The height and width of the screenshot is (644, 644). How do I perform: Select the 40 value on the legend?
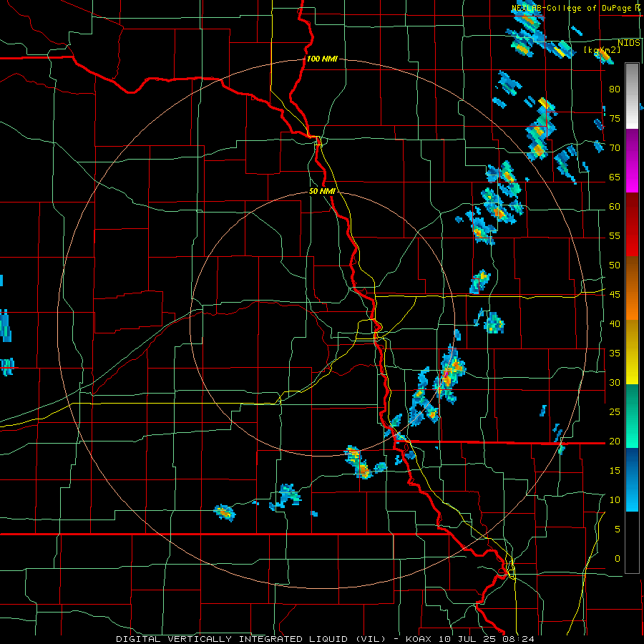click(615, 323)
